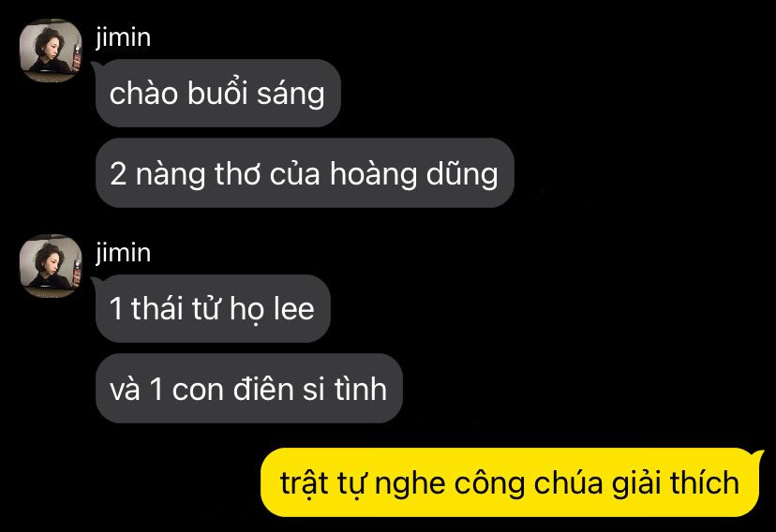Select the 'và 1 con điên si tình' message
The image size is (776, 532).
click(249, 389)
